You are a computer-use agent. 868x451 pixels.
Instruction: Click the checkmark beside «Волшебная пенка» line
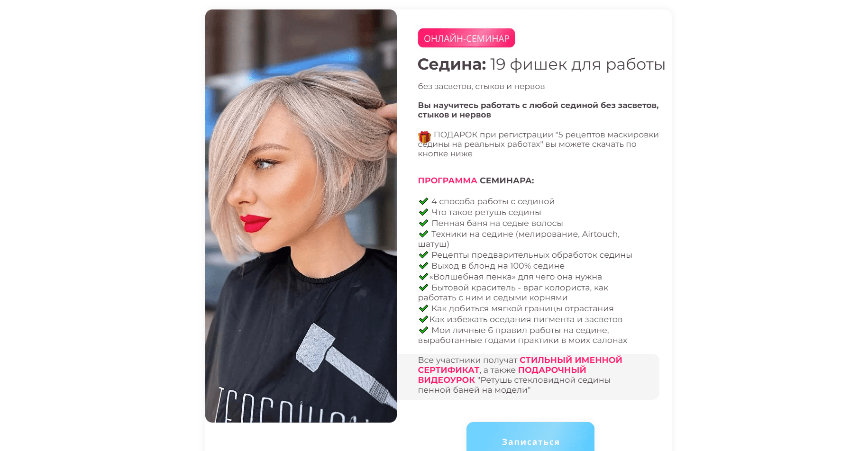(x=423, y=277)
